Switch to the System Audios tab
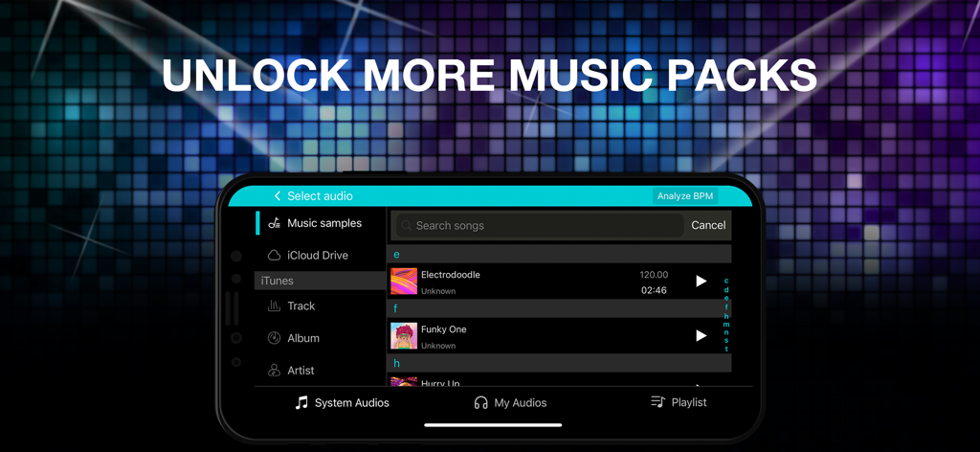This screenshot has height=452, width=980. pyautogui.click(x=342, y=402)
